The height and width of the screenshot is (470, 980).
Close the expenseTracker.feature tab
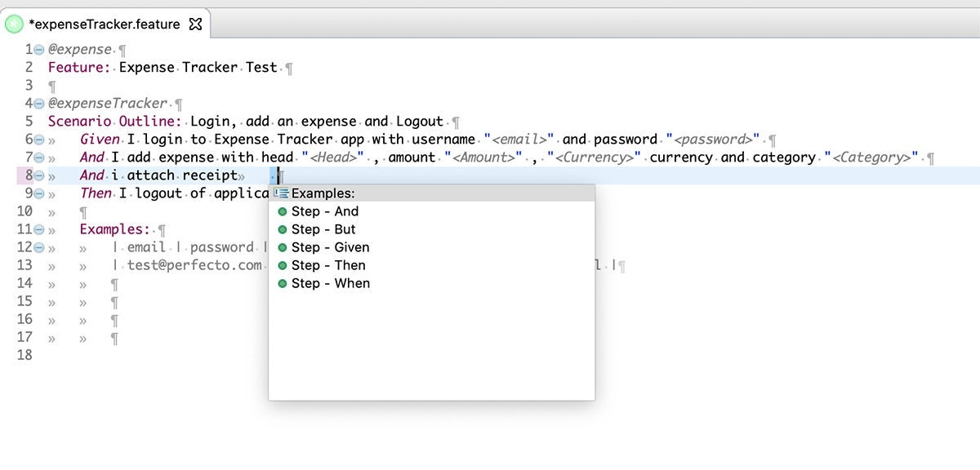coord(195,24)
